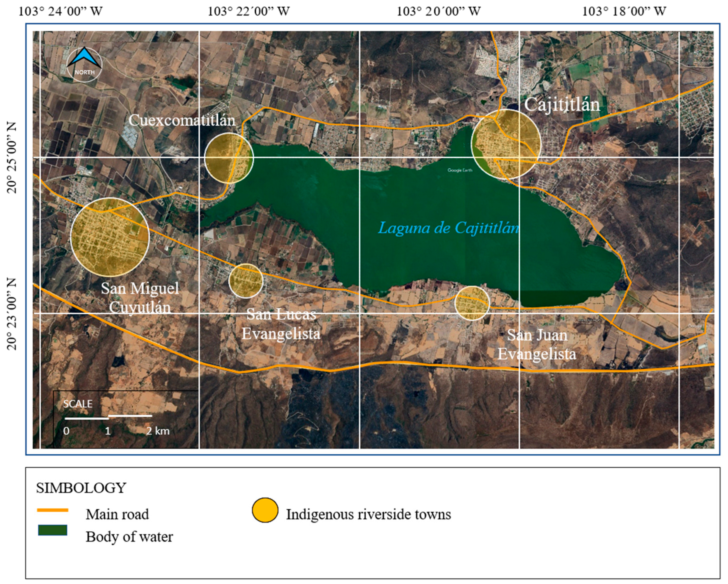Click the orange Main road legend line
Image resolution: width=728 pixels, height=584 pixels.
pos(53,511)
